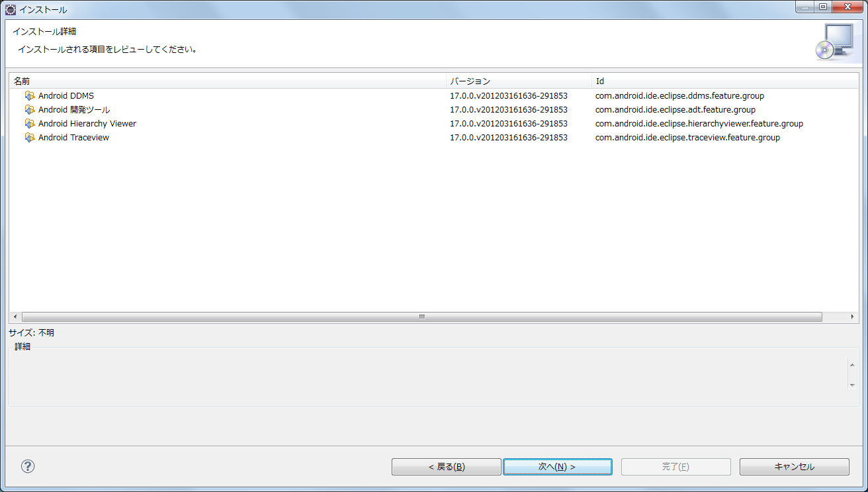Sort by the バージョン column header

point(519,81)
